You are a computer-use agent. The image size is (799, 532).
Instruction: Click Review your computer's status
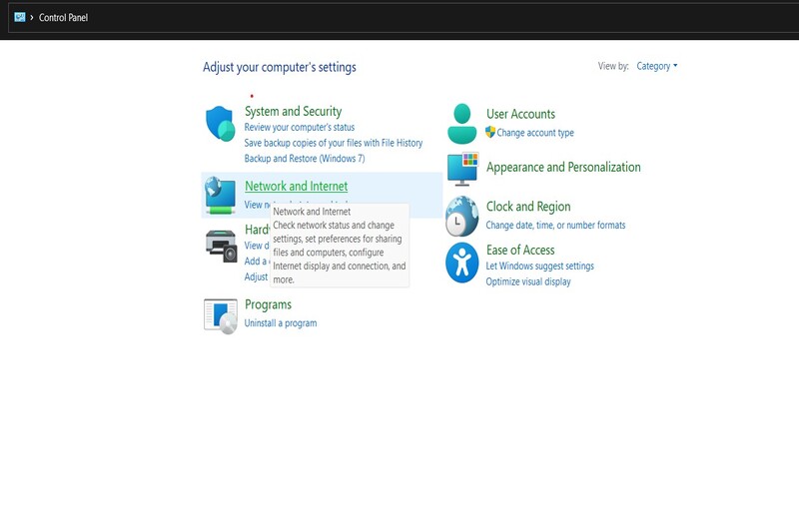point(299,128)
